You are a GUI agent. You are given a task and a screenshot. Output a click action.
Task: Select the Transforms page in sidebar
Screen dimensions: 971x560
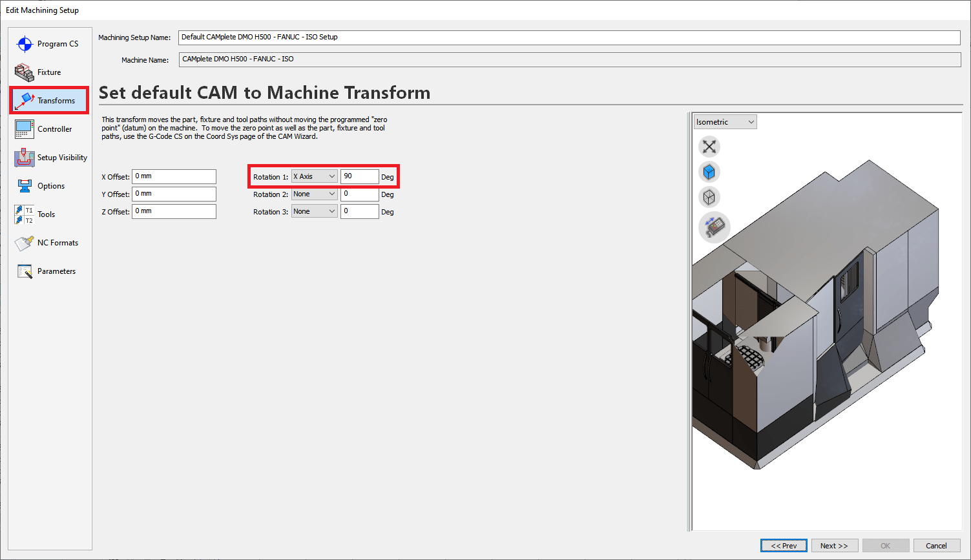coord(49,101)
